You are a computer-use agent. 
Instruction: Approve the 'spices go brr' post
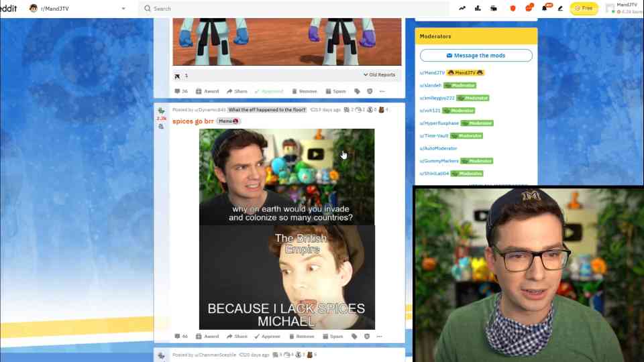click(x=267, y=337)
